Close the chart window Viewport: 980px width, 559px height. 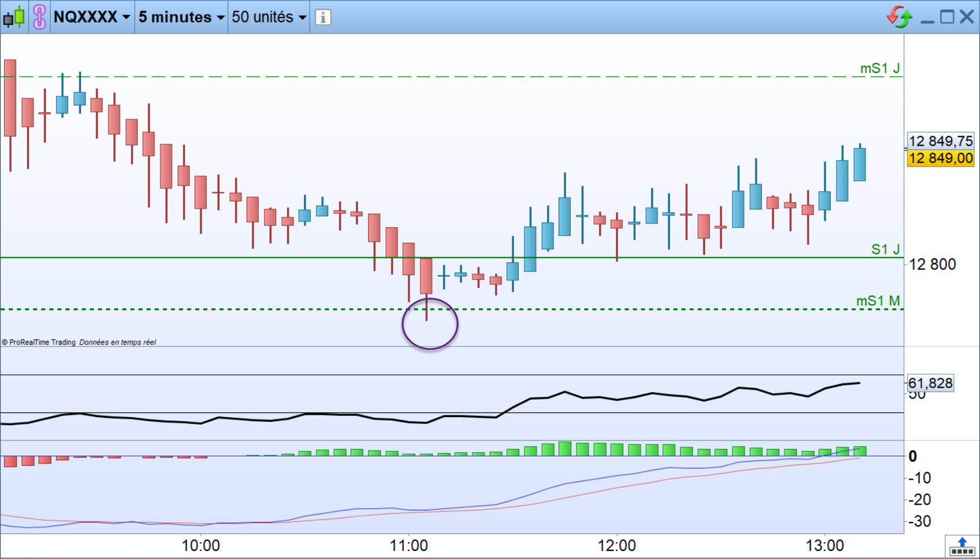pos(967,17)
